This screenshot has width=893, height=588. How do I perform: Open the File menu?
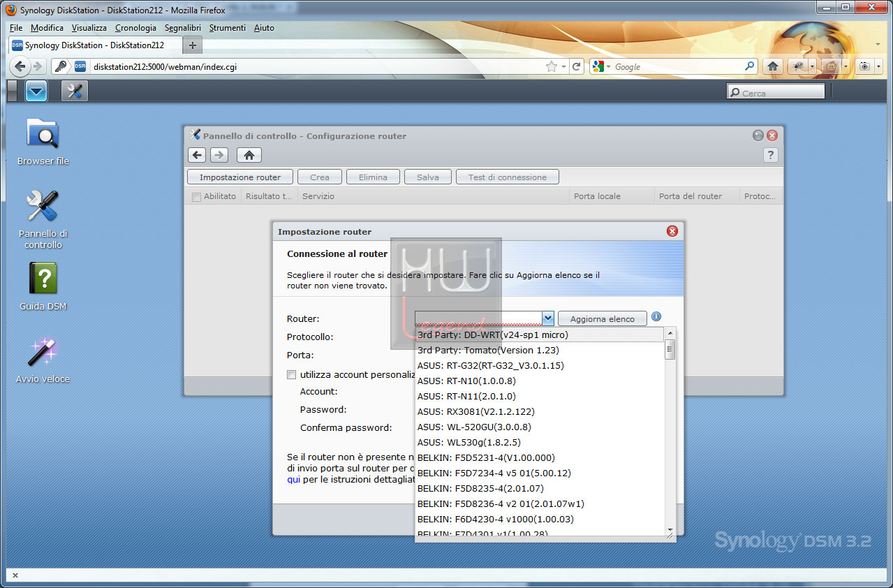(x=16, y=28)
